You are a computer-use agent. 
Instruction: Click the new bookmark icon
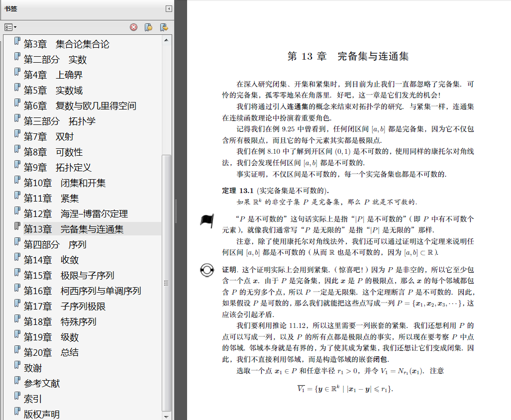[x=149, y=27]
